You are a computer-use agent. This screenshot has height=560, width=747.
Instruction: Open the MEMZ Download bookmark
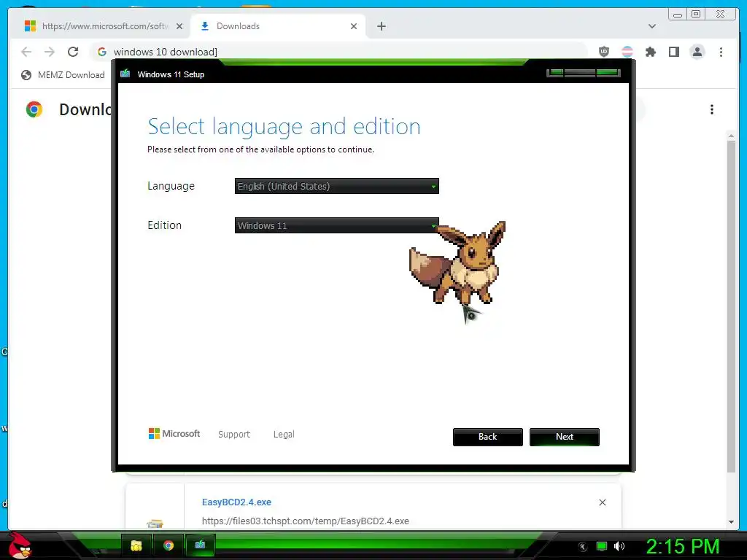pyautogui.click(x=63, y=75)
